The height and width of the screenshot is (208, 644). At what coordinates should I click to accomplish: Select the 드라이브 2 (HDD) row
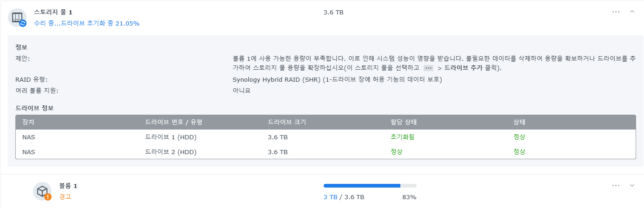(x=325, y=152)
